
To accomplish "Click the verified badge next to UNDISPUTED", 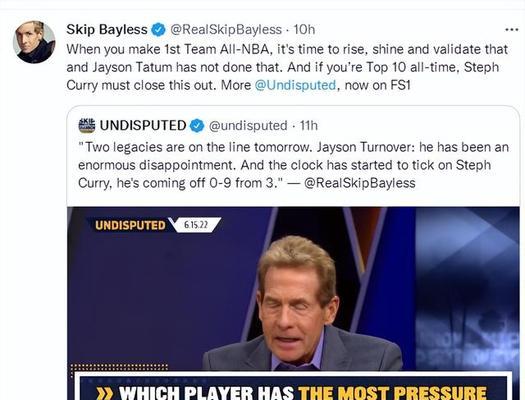I will click(197, 126).
